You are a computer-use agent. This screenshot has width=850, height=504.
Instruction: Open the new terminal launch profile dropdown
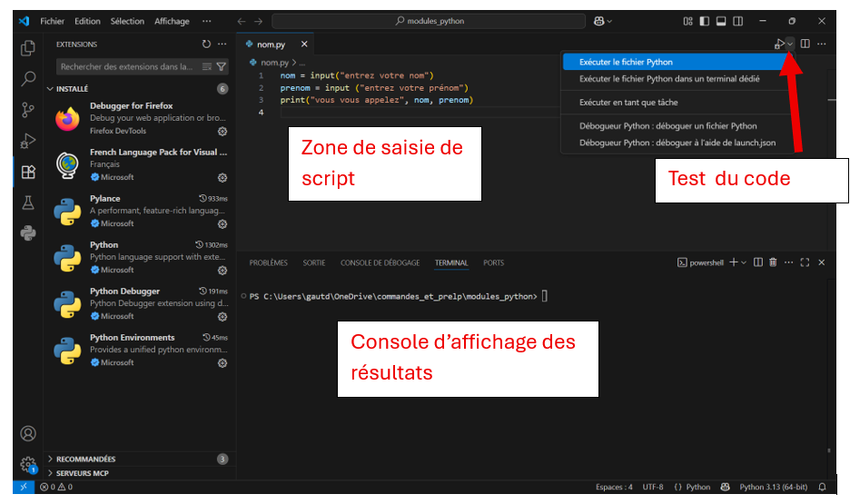click(x=744, y=262)
